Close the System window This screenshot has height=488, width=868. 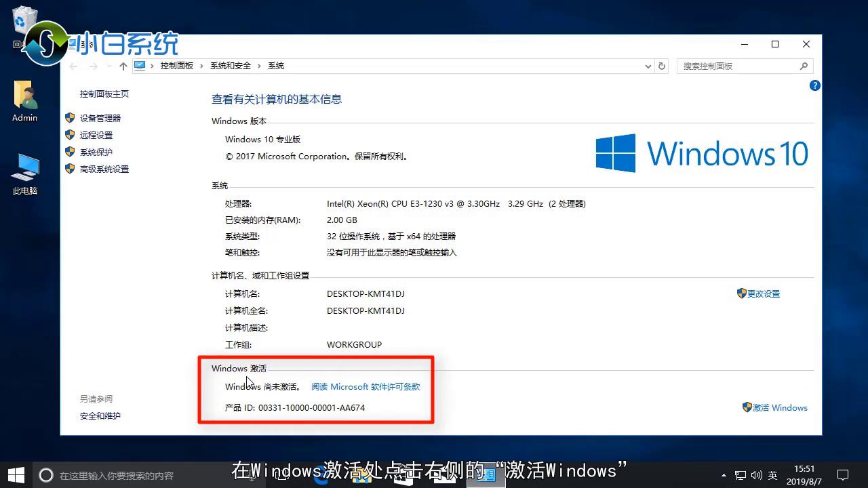pos(806,44)
